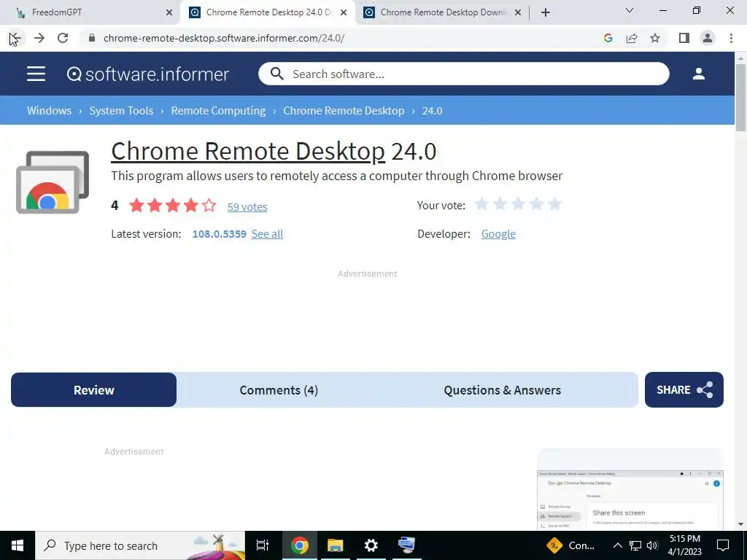Select the Questions & Answers tab
Screen dimensions: 747x560
pos(502,390)
